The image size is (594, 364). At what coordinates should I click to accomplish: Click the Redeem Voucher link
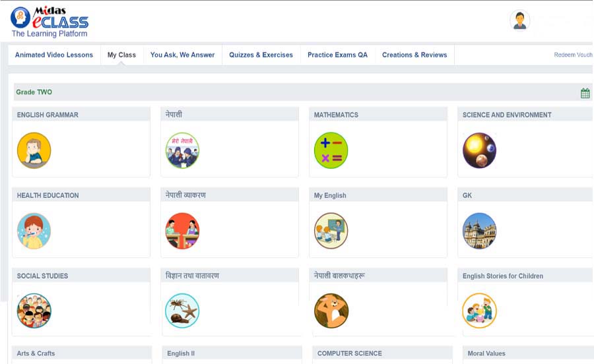pos(573,55)
